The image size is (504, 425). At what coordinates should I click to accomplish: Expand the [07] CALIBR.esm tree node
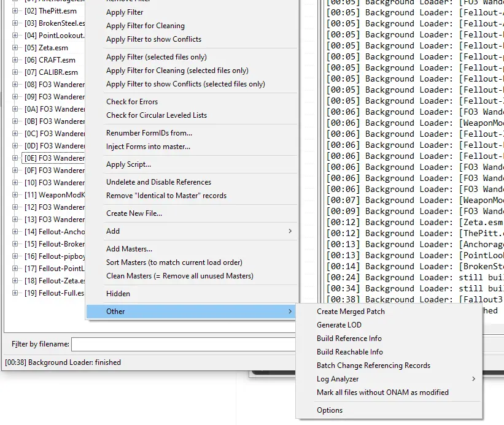click(x=15, y=72)
